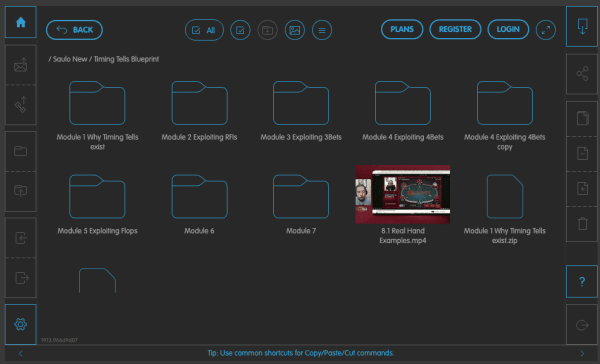The height and width of the screenshot is (364, 600).
Task: Open the Module 7 folder
Action: coord(301,197)
